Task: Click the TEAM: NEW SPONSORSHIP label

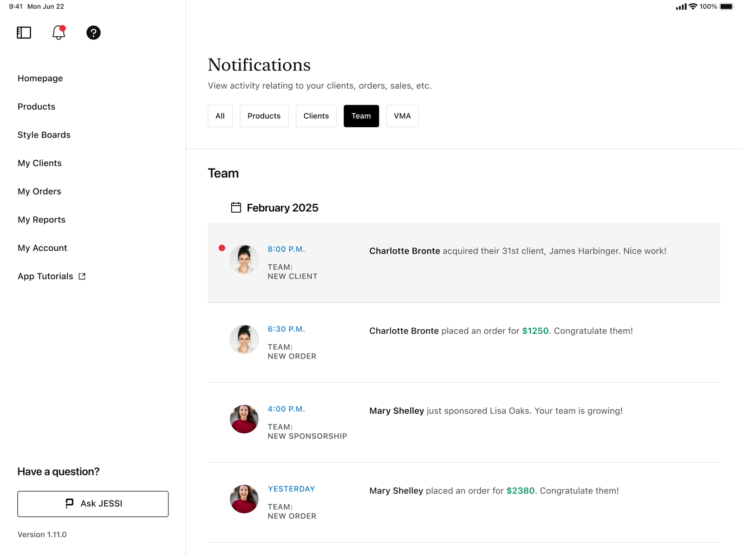Action: click(307, 431)
